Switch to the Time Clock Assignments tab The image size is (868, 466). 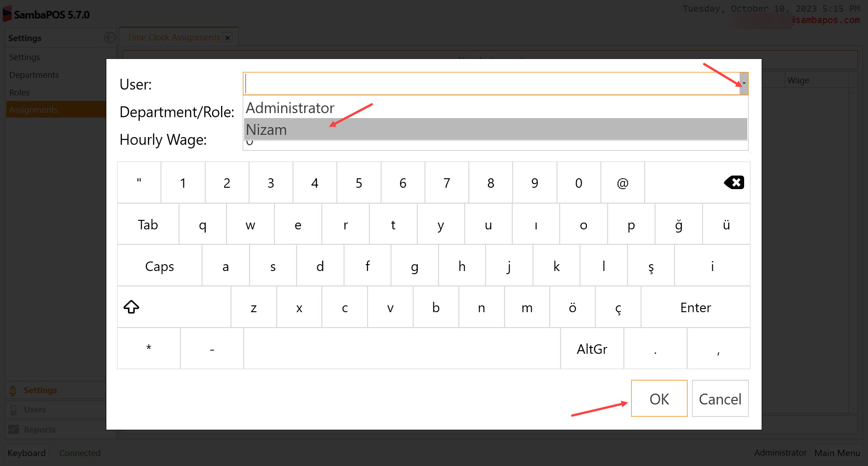point(173,37)
